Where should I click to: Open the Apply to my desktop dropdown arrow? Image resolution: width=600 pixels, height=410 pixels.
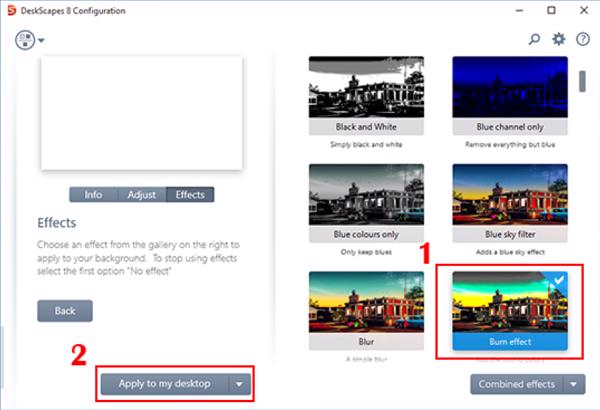pos(239,383)
